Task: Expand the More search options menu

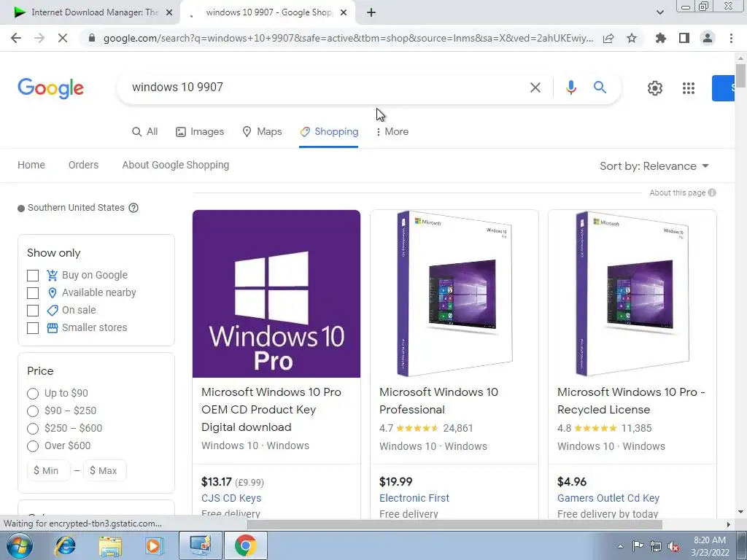Action: coord(392,131)
